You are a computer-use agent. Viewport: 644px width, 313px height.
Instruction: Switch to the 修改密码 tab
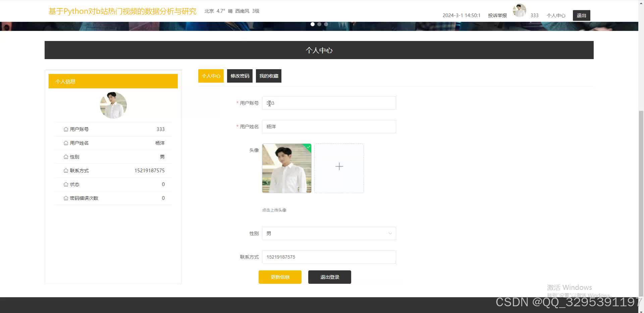tap(240, 76)
